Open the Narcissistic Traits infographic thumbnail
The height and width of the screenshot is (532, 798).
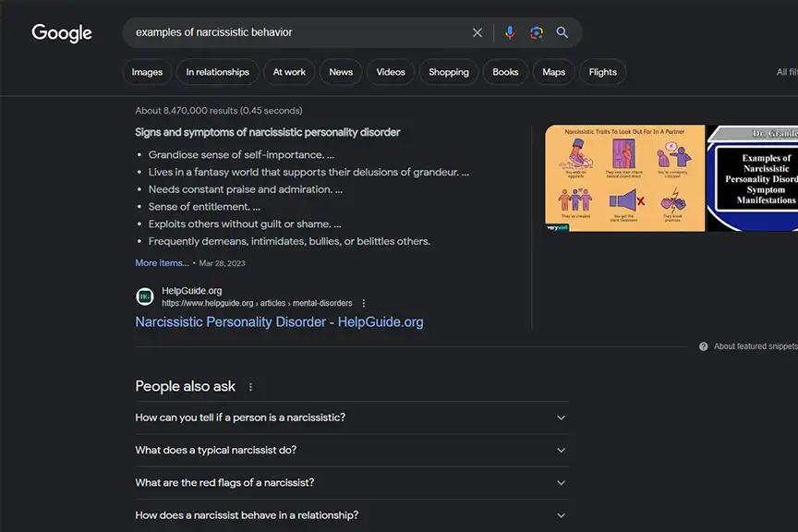coord(625,178)
